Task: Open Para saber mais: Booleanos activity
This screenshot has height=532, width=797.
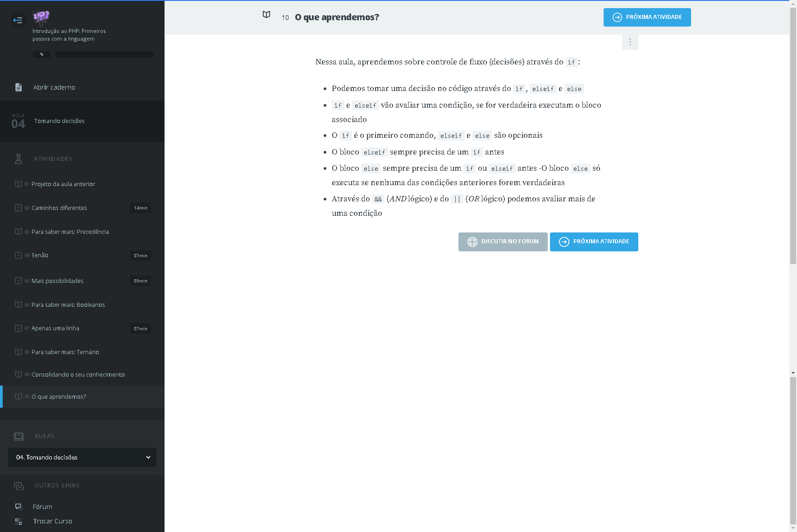Action: (x=68, y=305)
